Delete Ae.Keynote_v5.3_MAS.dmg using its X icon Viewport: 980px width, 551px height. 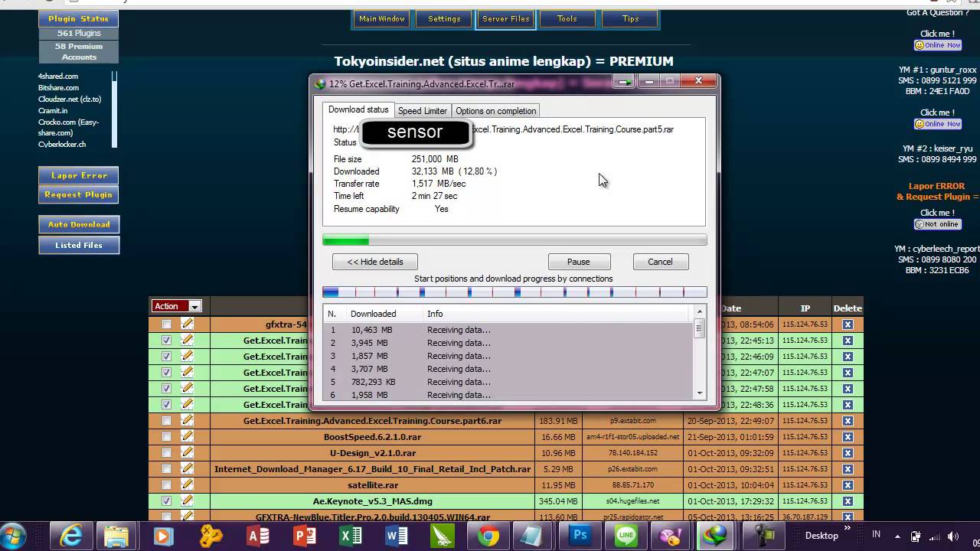click(848, 501)
